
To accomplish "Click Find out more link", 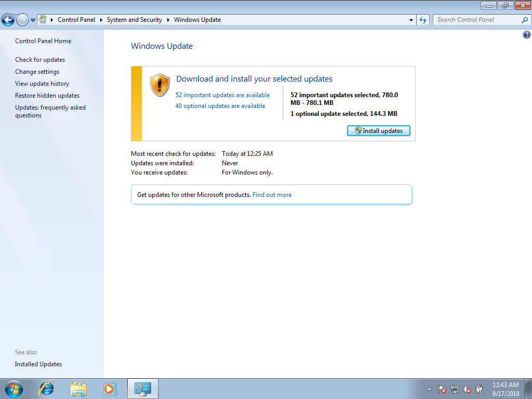I will [272, 195].
